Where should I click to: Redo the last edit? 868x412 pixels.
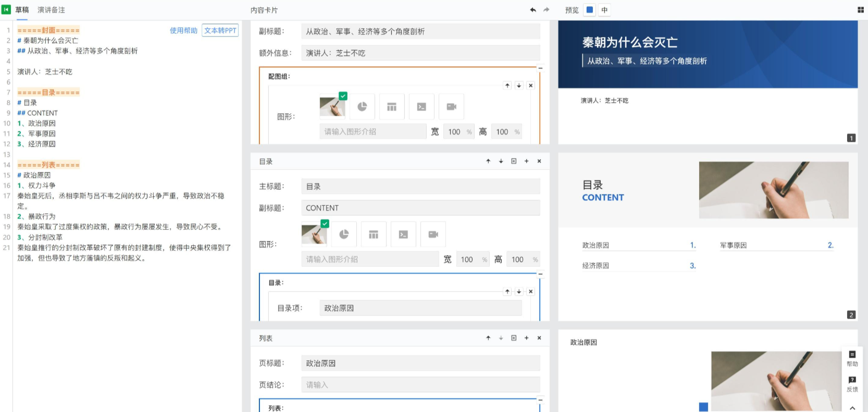pos(546,10)
